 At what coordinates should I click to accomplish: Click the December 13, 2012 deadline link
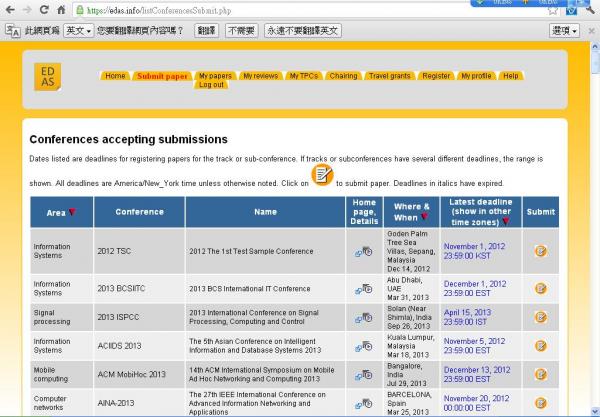click(477, 374)
